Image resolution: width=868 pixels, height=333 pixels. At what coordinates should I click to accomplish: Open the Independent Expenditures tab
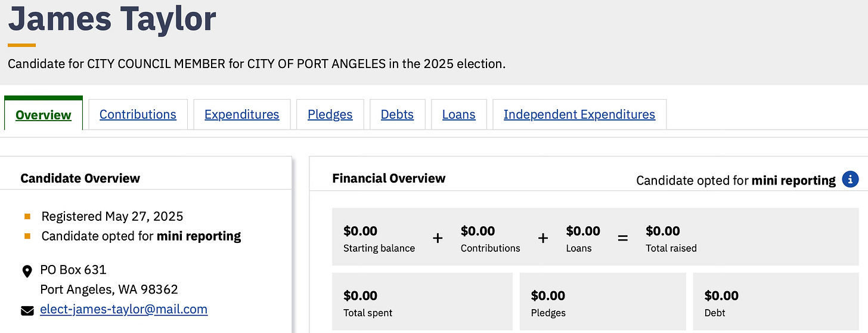(579, 115)
